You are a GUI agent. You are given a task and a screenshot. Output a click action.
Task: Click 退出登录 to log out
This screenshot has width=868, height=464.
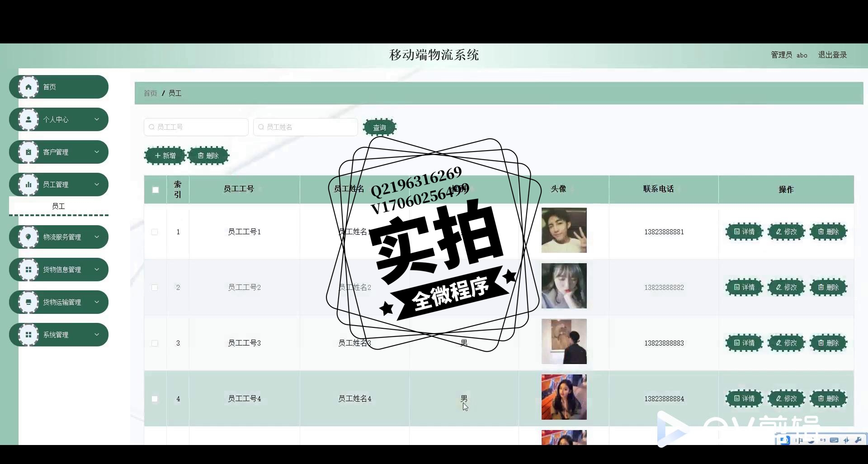(x=832, y=55)
